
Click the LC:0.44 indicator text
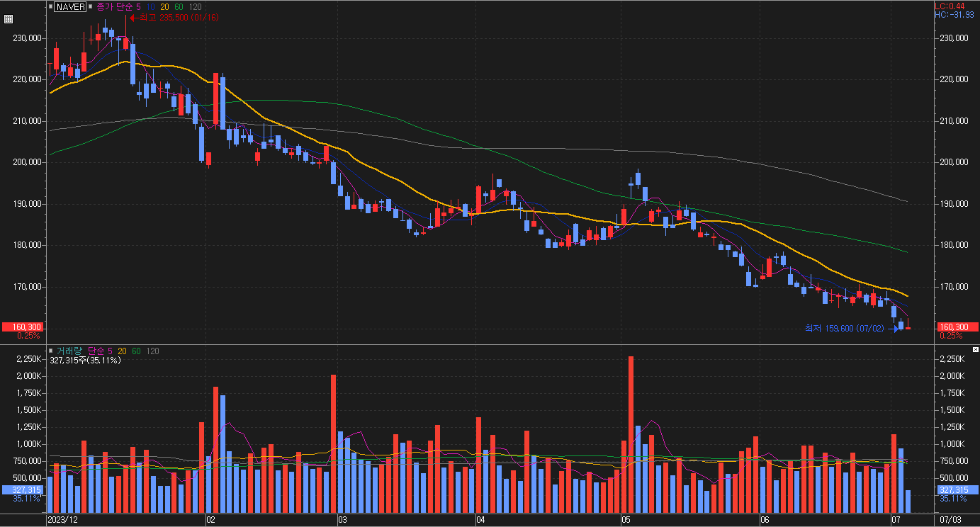pos(950,6)
